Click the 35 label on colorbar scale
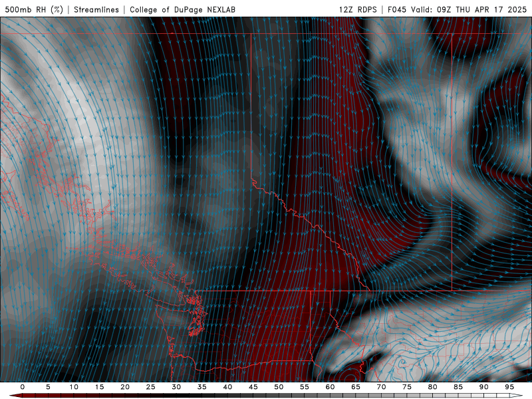Screen dimensions: 532x399 point(202,387)
